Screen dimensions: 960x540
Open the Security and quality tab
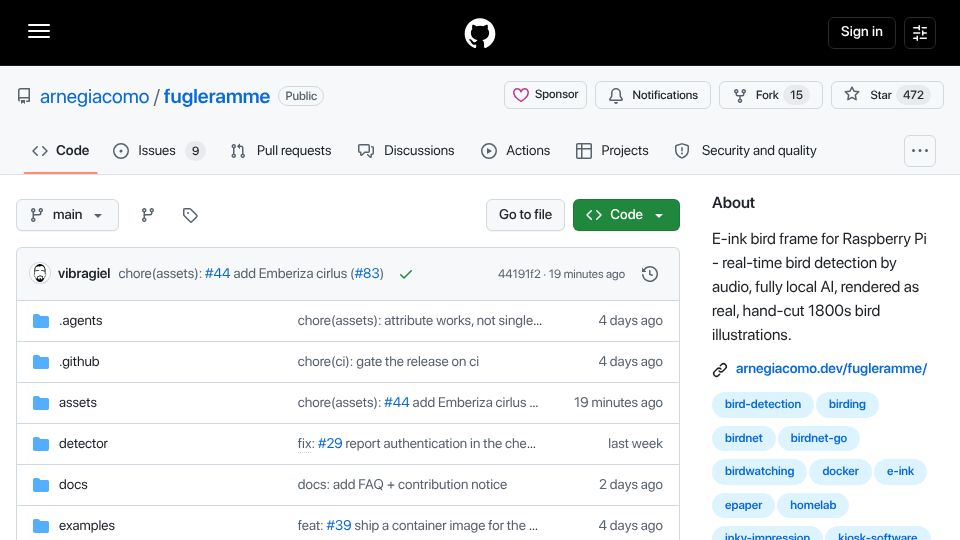coord(745,151)
